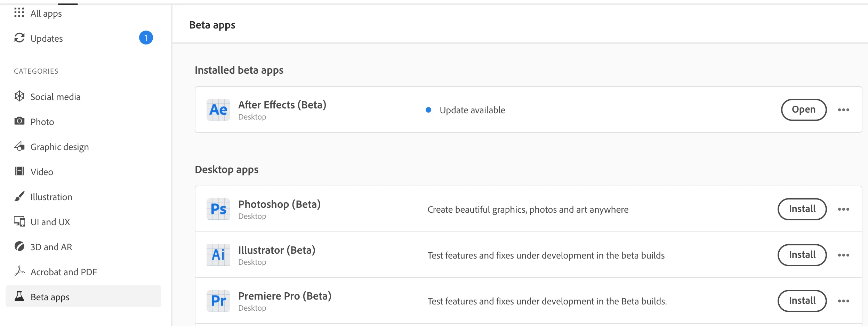
Task: Click the Video filmstrip icon
Action: (19, 171)
